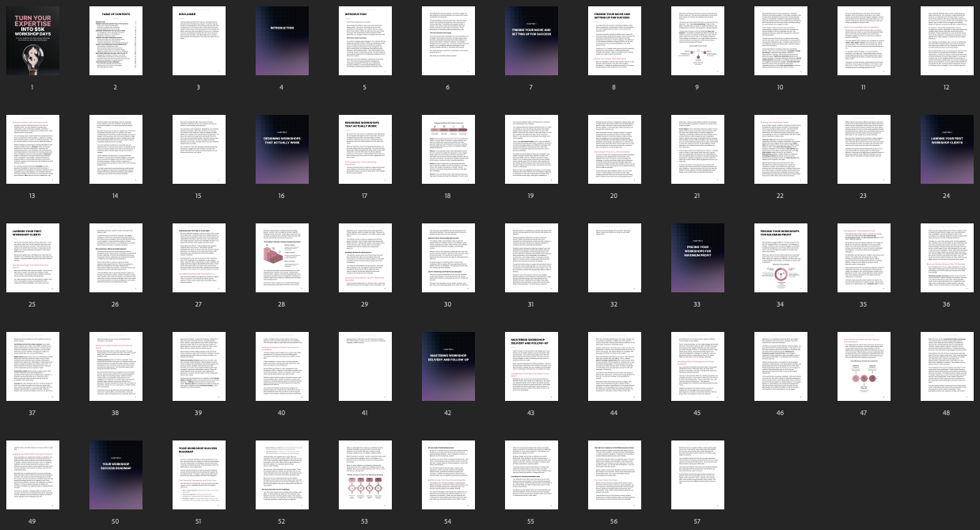Open page 9 thumbnail with small diagram
This screenshot has width=980, height=530.
click(697, 41)
